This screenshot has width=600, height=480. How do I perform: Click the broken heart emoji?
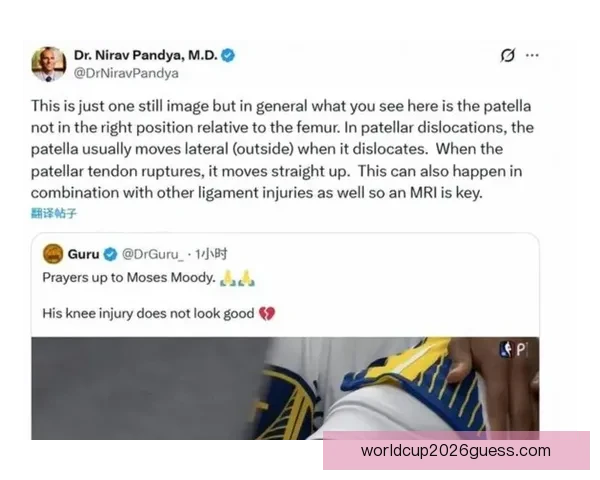coord(267,313)
